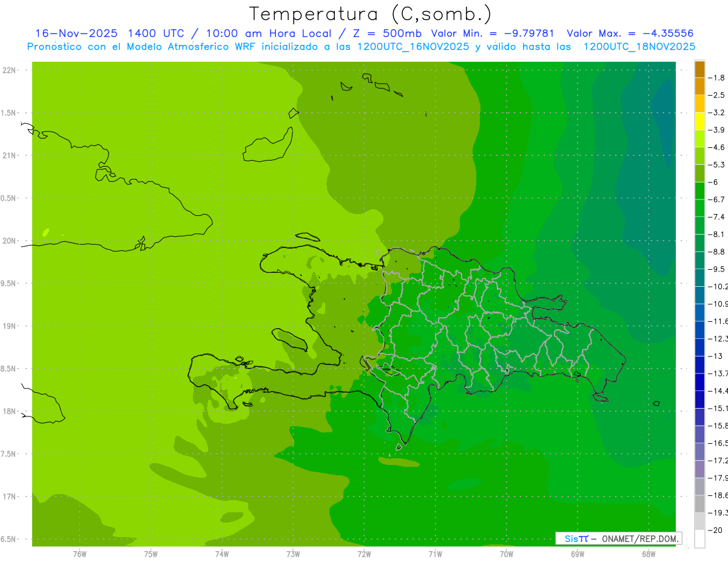
Task: Click the '74W' longitude label
Action: tap(222, 555)
